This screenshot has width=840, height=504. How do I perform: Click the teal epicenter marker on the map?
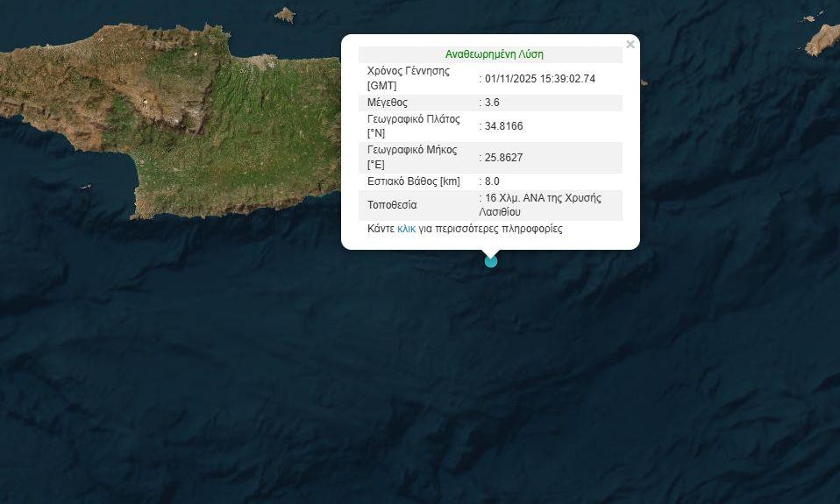[x=491, y=260]
